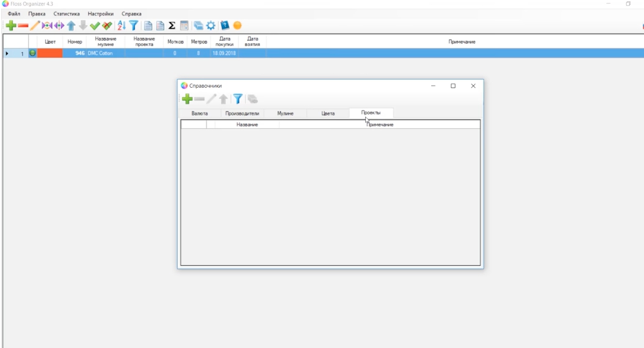Click gray pencil icon in Справочники window
The width and height of the screenshot is (644, 348).
tap(211, 98)
